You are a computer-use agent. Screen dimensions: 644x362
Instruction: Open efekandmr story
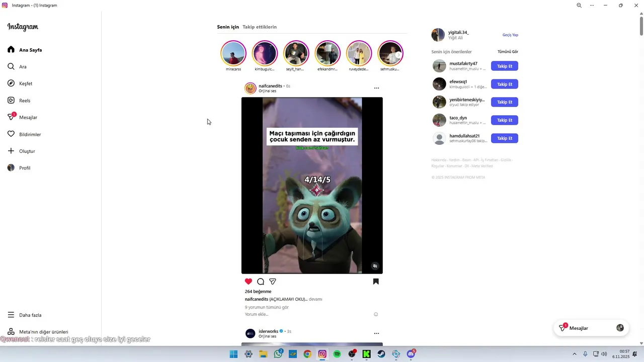pos(328,53)
